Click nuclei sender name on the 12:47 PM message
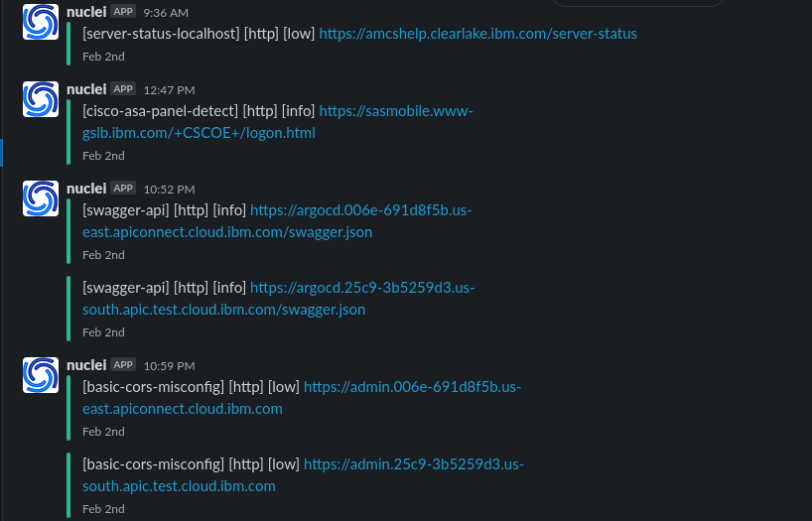 [86, 89]
